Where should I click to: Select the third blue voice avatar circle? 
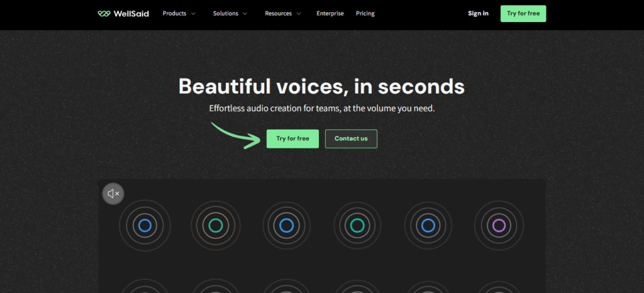286,224
